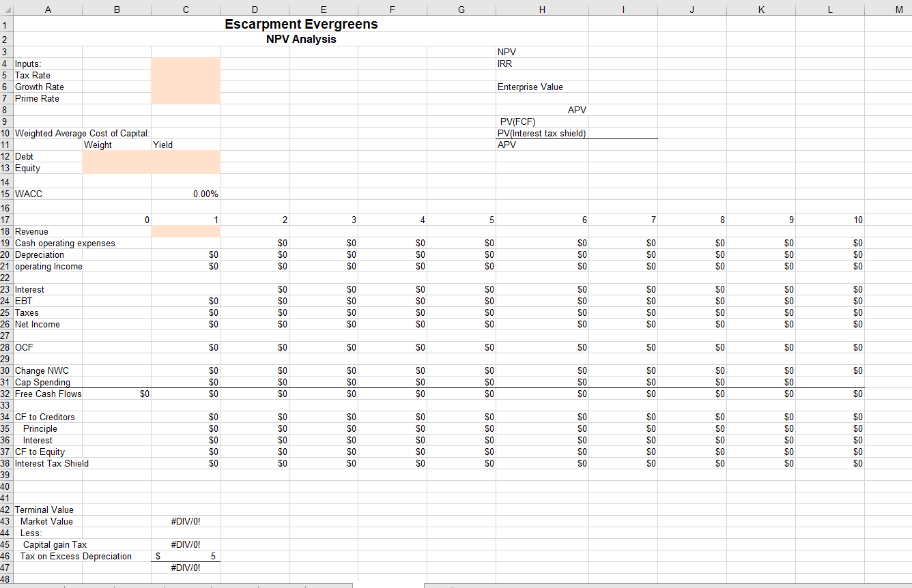Click the Net Income label
Image resolution: width=912 pixels, height=588 pixels.
[x=38, y=324]
